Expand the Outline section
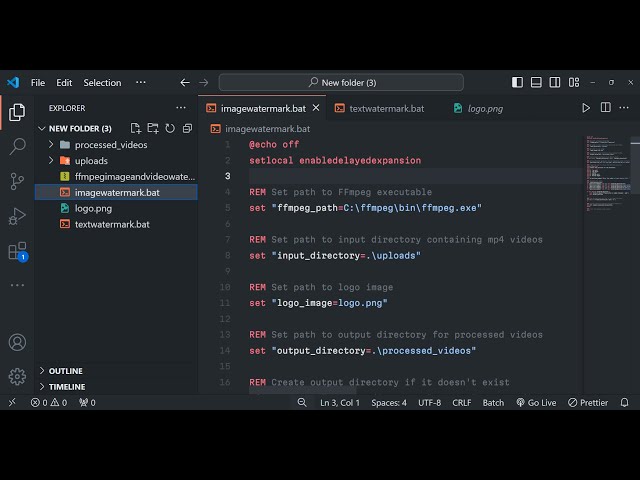 [42, 371]
